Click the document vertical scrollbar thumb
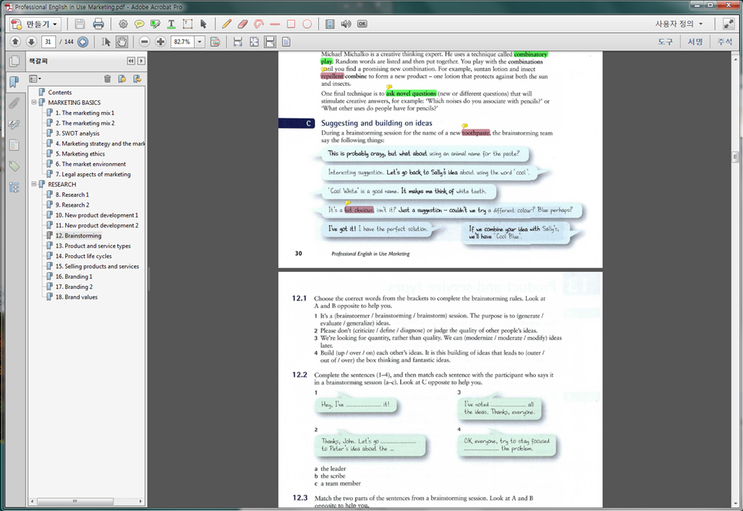Screen dimensions: 743x511 (x=735, y=156)
